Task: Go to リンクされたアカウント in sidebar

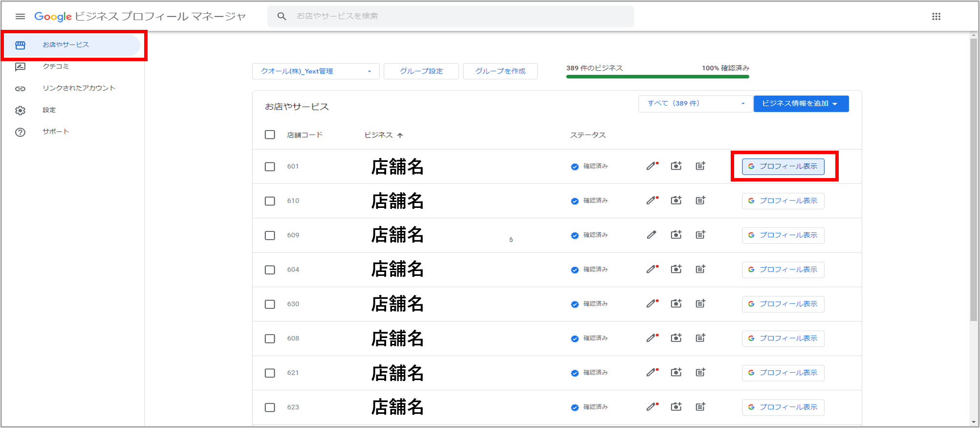Action: tap(79, 88)
